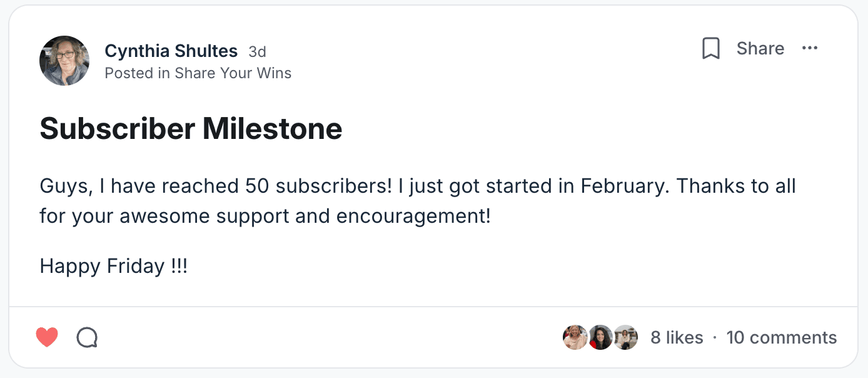Viewport: 868px width, 378px height.
Task: Click the 'Happy Friday !!!' text line
Action: [113, 267]
